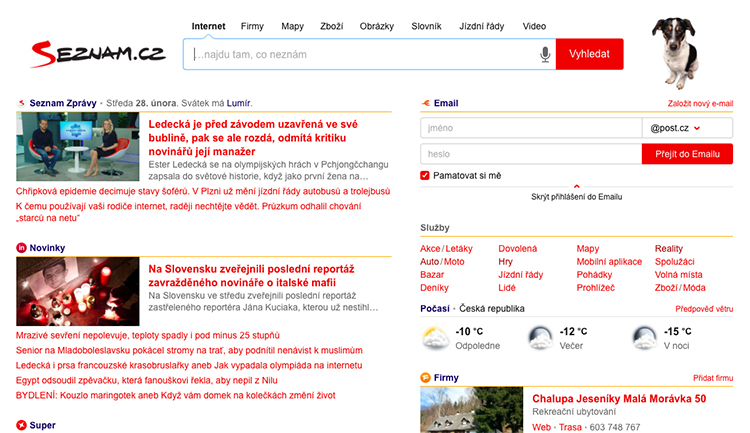Click the dog mascot image
The height and width of the screenshot is (433, 750).
tap(682, 52)
